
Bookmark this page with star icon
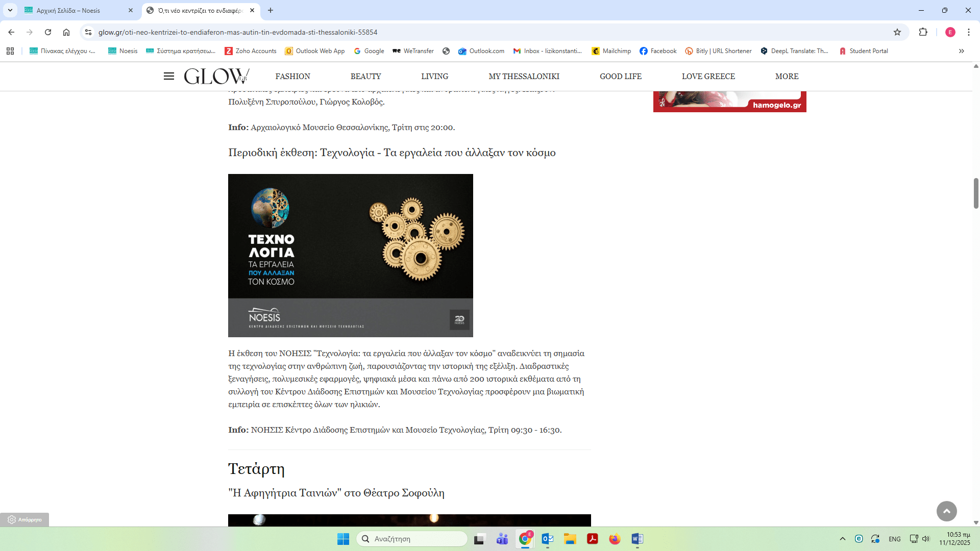pyautogui.click(x=897, y=32)
